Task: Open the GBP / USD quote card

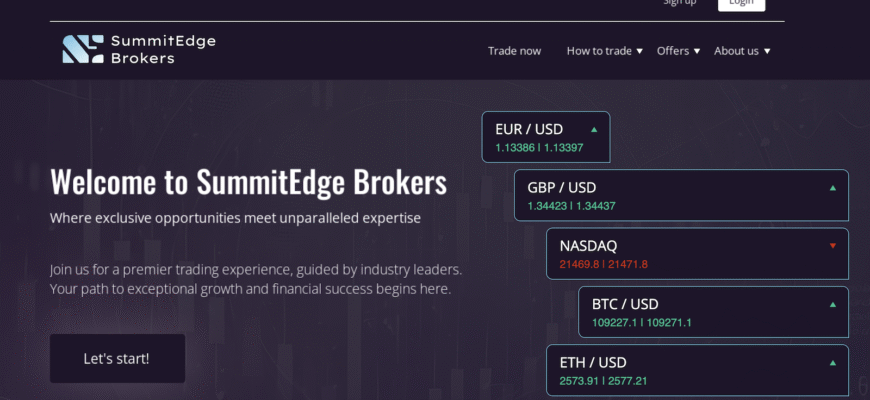Action: (x=681, y=195)
